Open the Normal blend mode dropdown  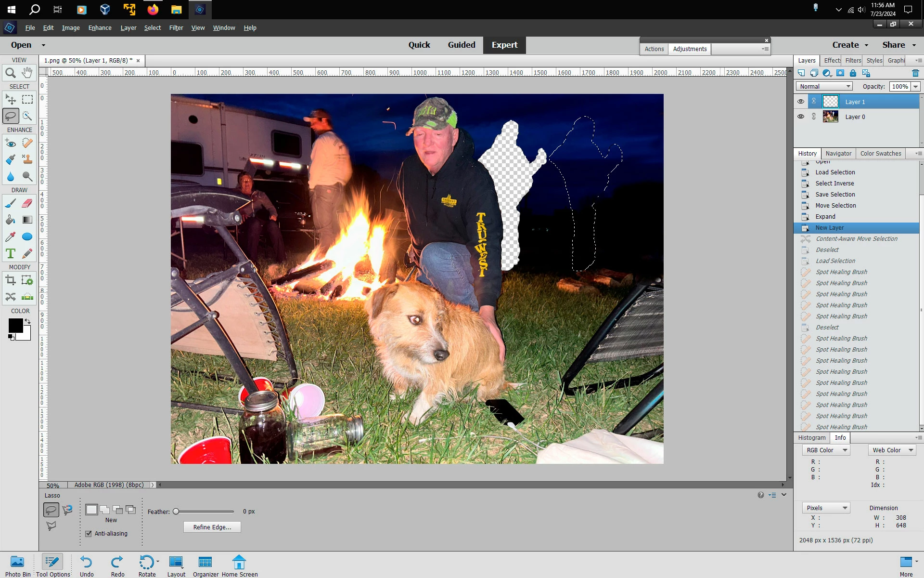coord(824,86)
